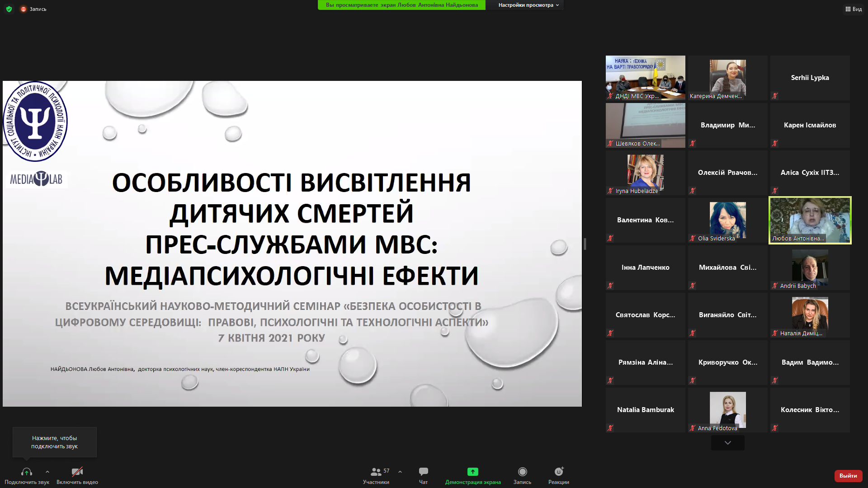This screenshot has height=488, width=868.
Task: Open the Chat icon
Action: [423, 472]
